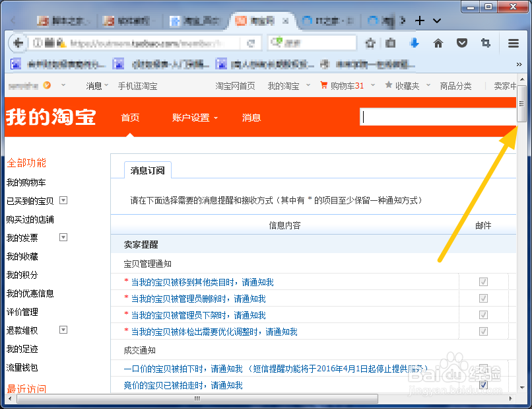532x409 pixels.
Task: Toggle mail checkbox for 宝贝被移到其他类目
Action: [483, 281]
